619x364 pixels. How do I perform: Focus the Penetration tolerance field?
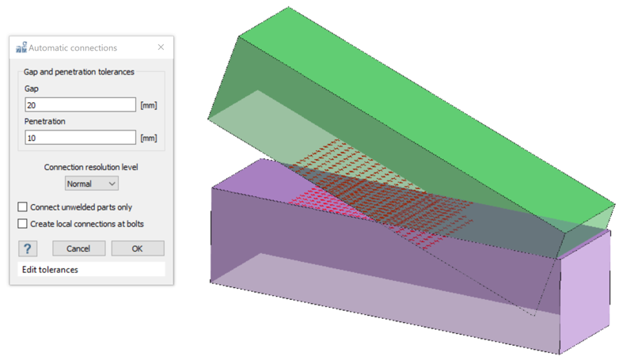(80, 138)
